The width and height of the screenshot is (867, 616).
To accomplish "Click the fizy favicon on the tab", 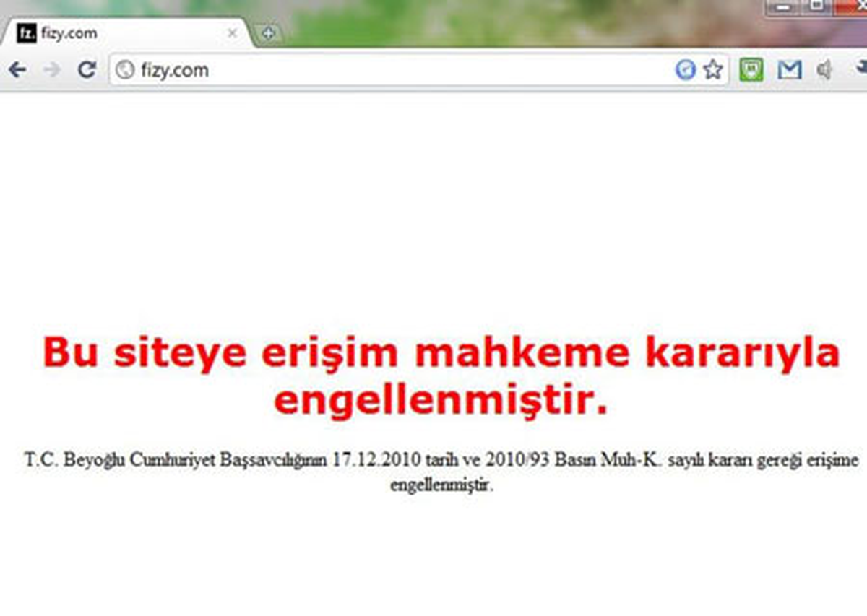I will coord(27,33).
